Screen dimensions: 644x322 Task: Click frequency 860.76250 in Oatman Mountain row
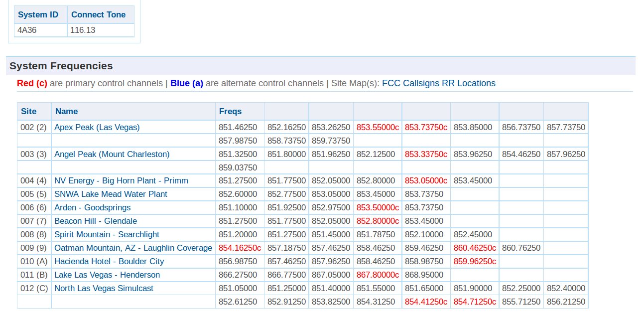point(521,248)
